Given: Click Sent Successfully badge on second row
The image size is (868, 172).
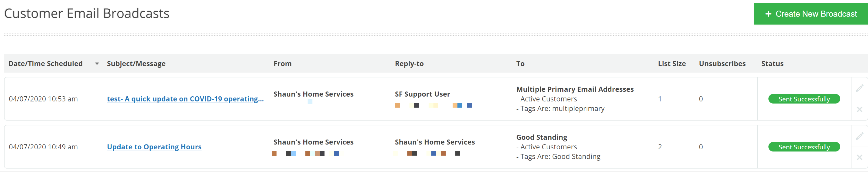Looking at the screenshot, I should (804, 147).
